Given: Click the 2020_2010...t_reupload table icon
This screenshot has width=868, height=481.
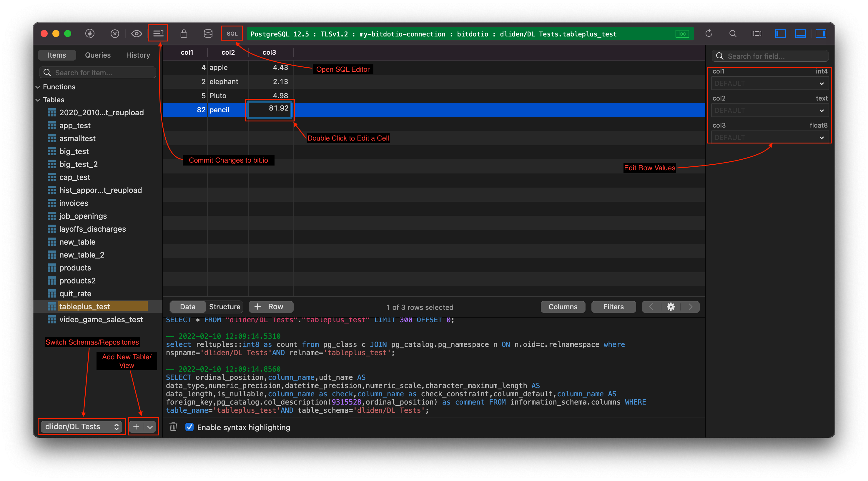Looking at the screenshot, I should pos(51,112).
